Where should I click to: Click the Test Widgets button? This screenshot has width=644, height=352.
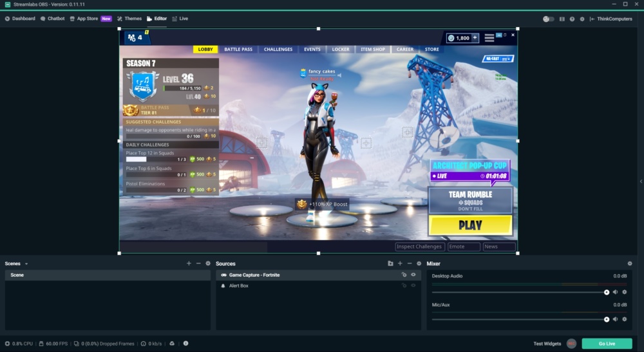tap(547, 344)
